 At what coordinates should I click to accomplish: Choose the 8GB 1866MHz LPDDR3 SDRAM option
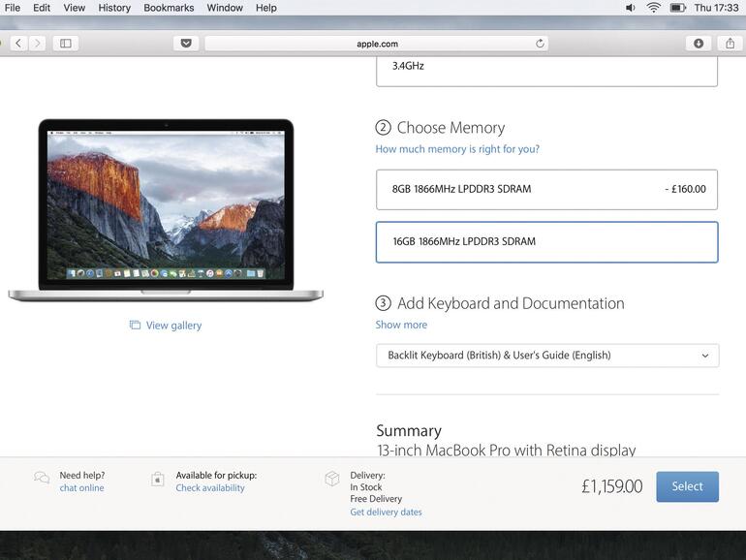coord(546,189)
